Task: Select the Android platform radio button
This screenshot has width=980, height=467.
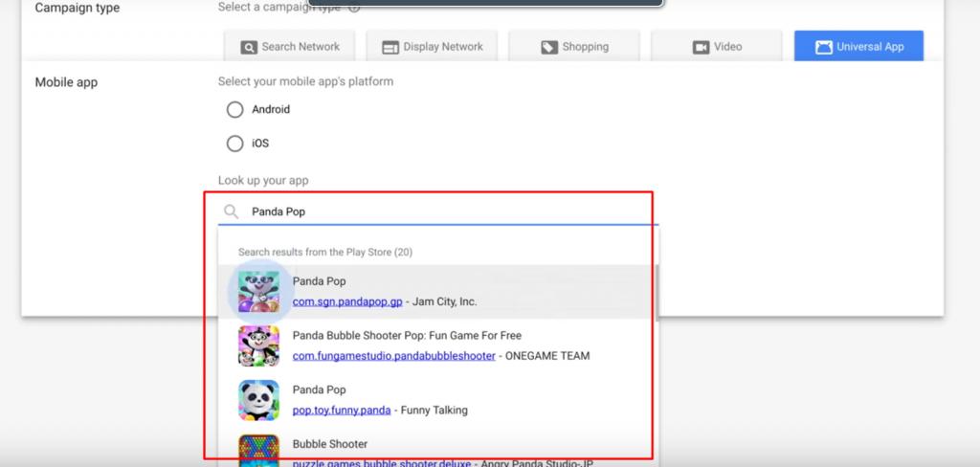Action: 234,110
